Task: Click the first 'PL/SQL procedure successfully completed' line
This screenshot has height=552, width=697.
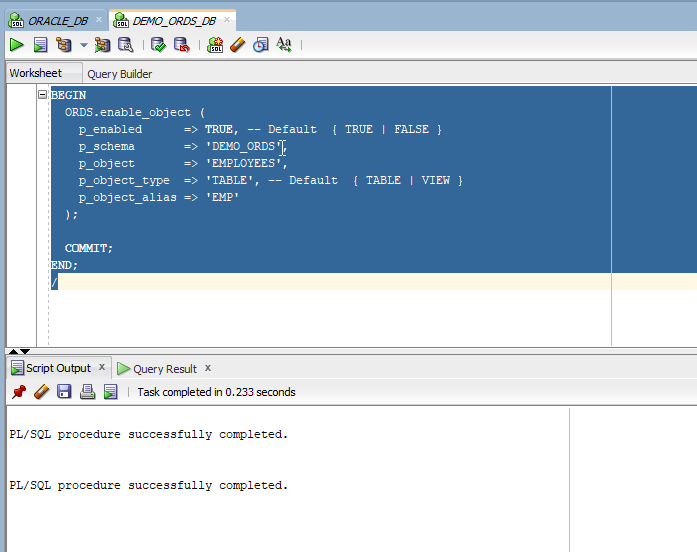Action: (149, 434)
